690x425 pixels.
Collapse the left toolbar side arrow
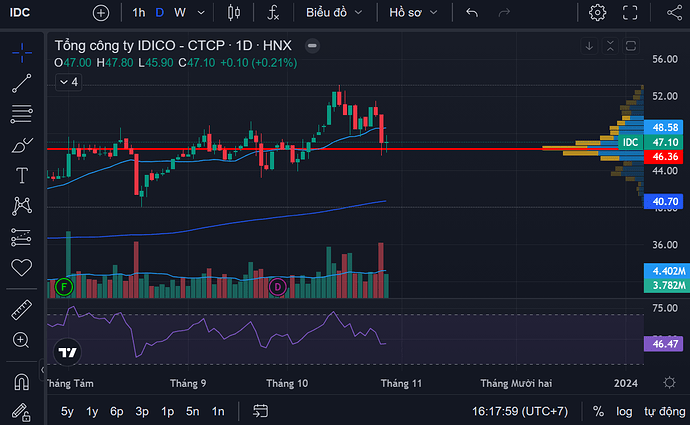[x=42, y=370]
